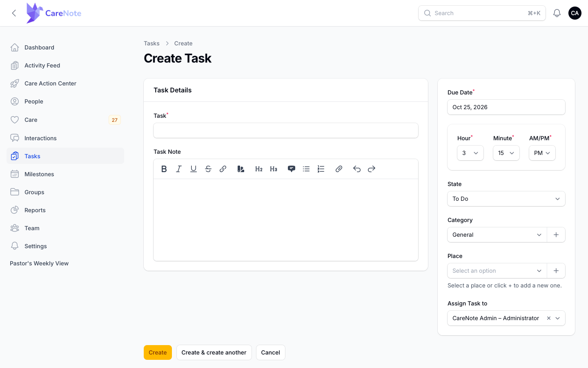The height and width of the screenshot is (368, 588).
Task: Open the Hour dropdown
Action: click(470, 153)
